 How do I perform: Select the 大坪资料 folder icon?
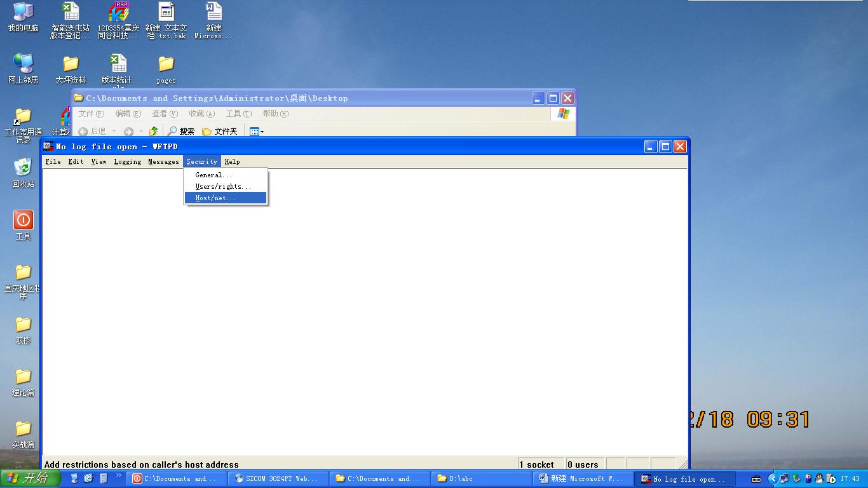click(71, 65)
